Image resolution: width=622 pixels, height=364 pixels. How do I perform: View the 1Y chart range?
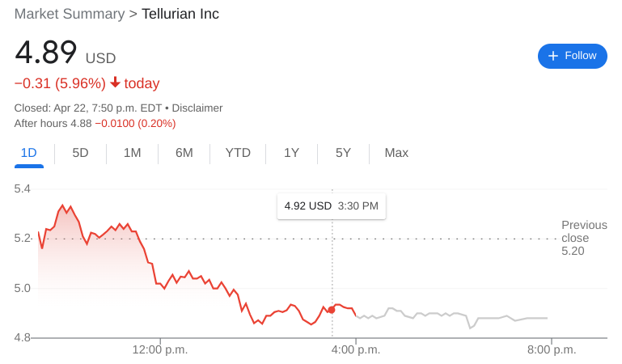(291, 153)
